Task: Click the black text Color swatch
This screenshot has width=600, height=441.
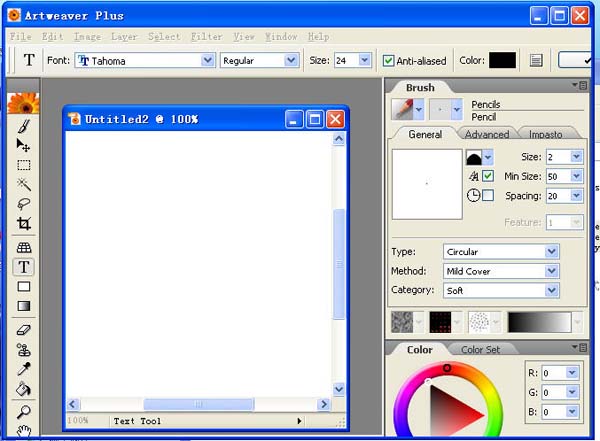Action: (x=502, y=60)
